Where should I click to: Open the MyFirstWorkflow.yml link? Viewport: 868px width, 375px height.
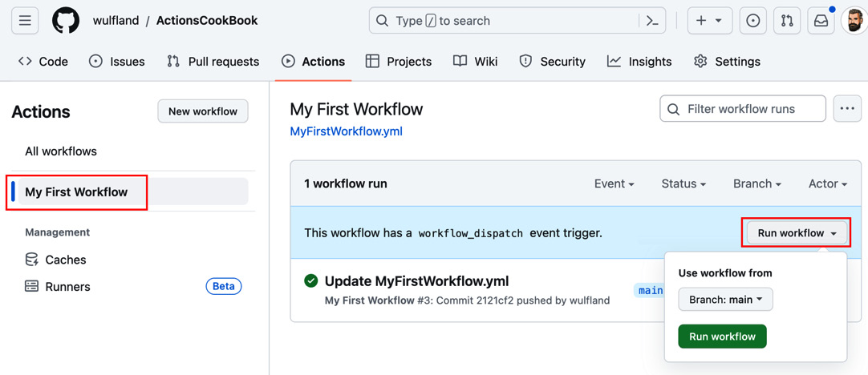tap(346, 132)
